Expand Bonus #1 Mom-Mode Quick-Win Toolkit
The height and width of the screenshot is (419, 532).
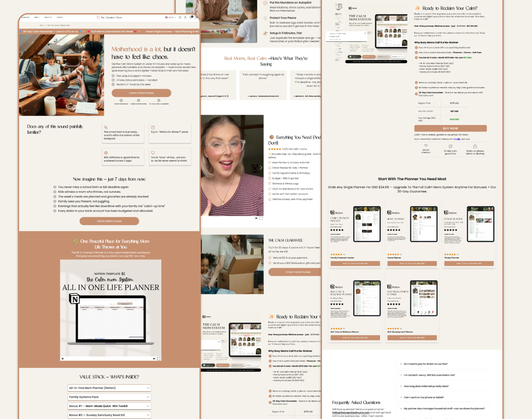109,406
